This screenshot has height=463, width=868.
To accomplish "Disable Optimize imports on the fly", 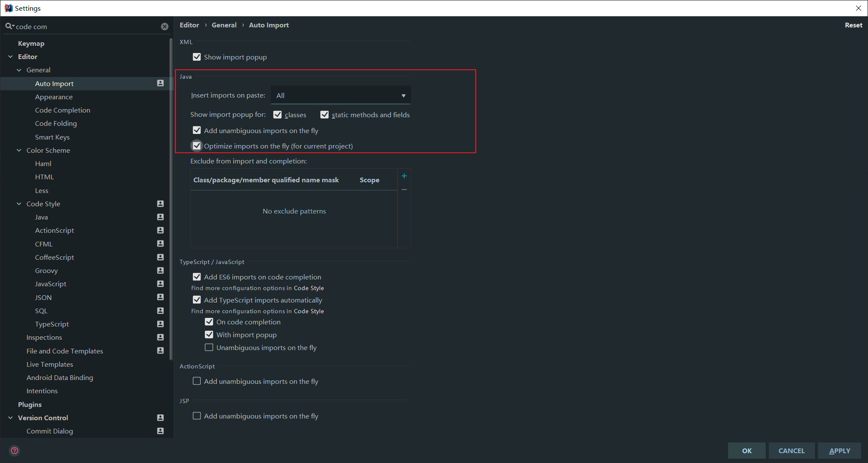I will point(197,146).
